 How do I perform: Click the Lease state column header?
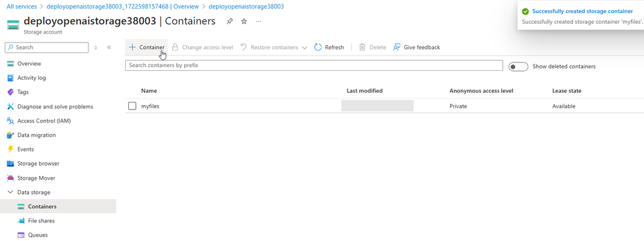click(567, 91)
